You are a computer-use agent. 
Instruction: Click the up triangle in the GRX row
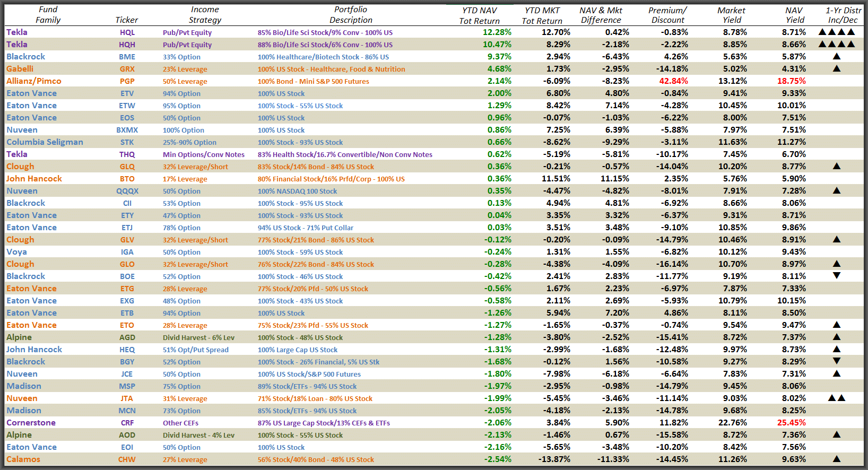tap(837, 68)
